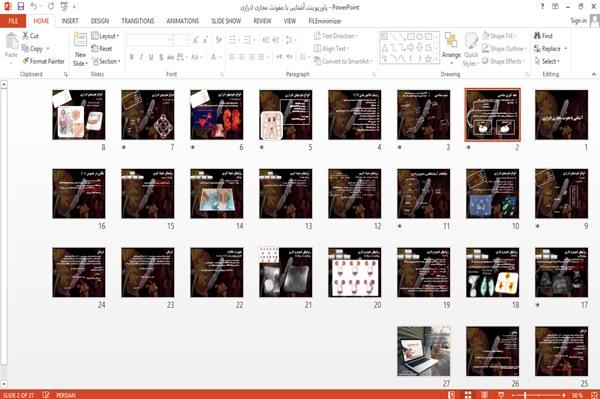Select the Format Painter tool
The image size is (600, 399).
[x=43, y=61]
